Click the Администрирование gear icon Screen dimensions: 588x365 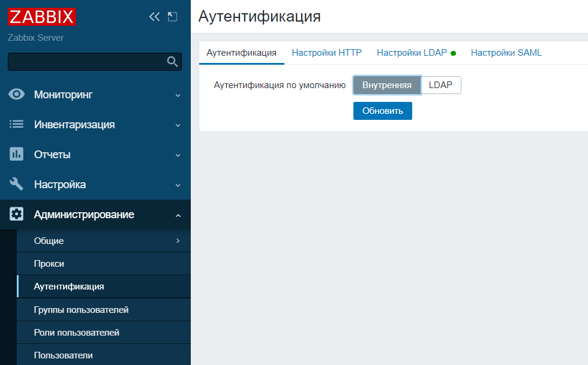pos(17,214)
